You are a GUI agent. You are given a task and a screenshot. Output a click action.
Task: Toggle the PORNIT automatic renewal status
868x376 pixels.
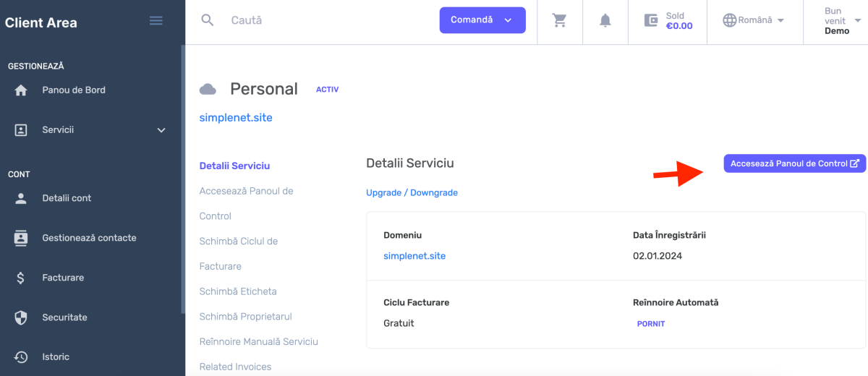(x=650, y=324)
